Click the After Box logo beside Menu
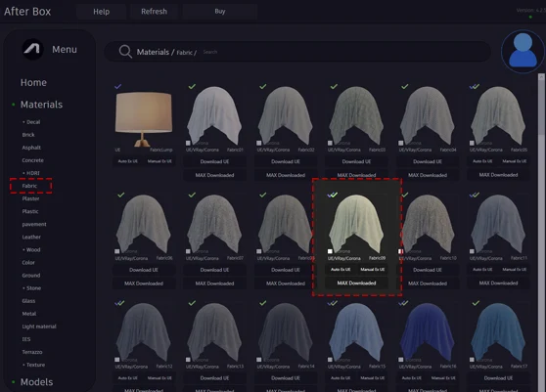 click(x=32, y=49)
